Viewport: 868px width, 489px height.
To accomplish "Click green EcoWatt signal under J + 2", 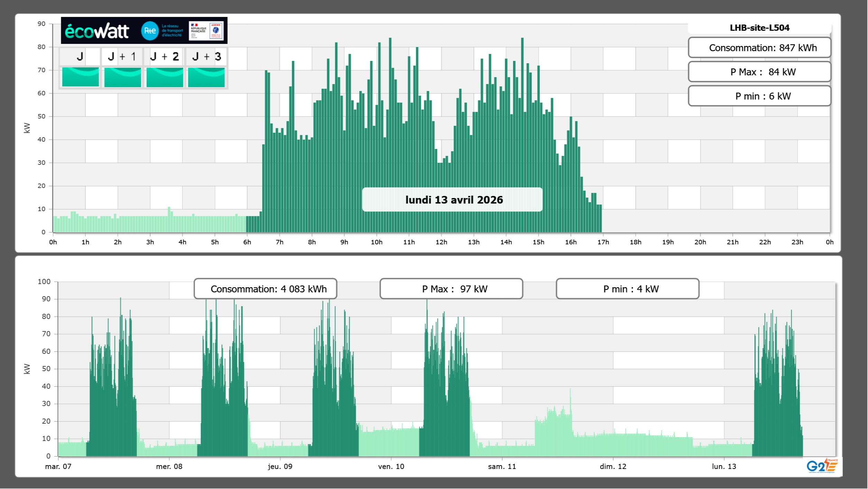I will pos(165,77).
